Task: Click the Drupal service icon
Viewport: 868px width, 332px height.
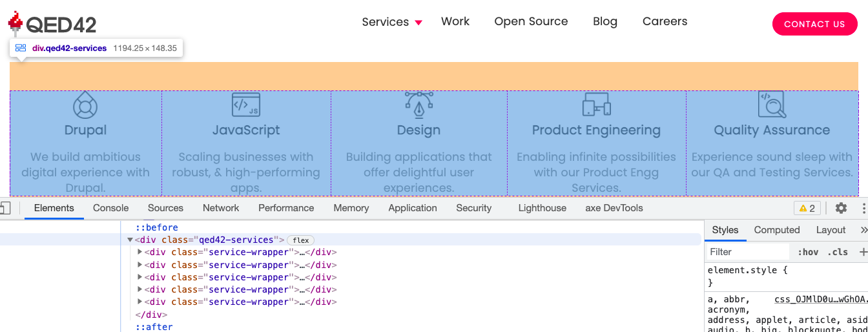Action: coord(85,105)
